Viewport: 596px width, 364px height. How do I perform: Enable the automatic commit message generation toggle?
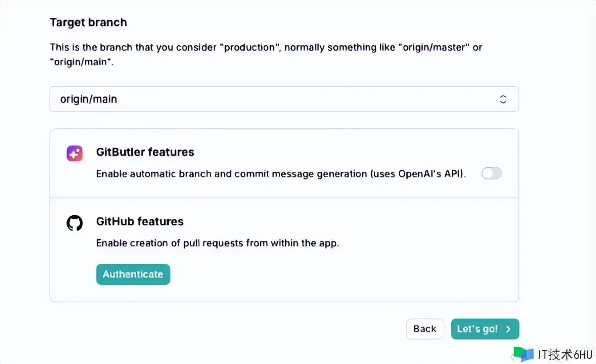[492, 174]
